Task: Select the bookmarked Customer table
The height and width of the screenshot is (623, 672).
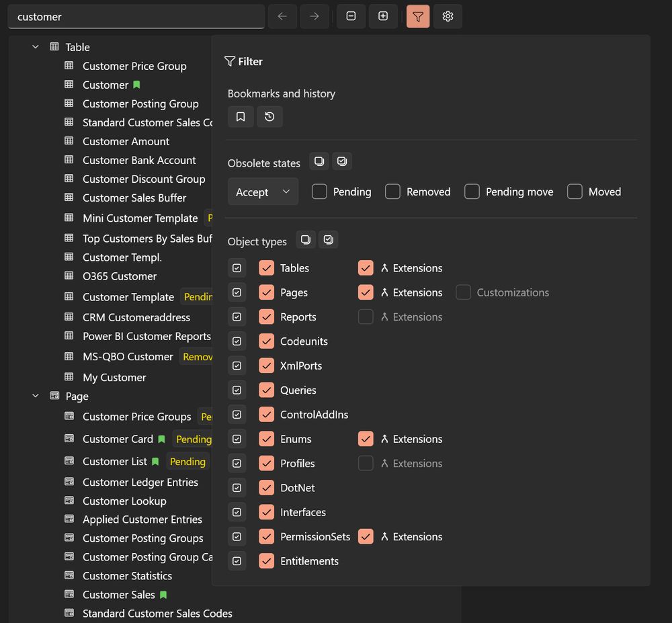Action: point(106,85)
